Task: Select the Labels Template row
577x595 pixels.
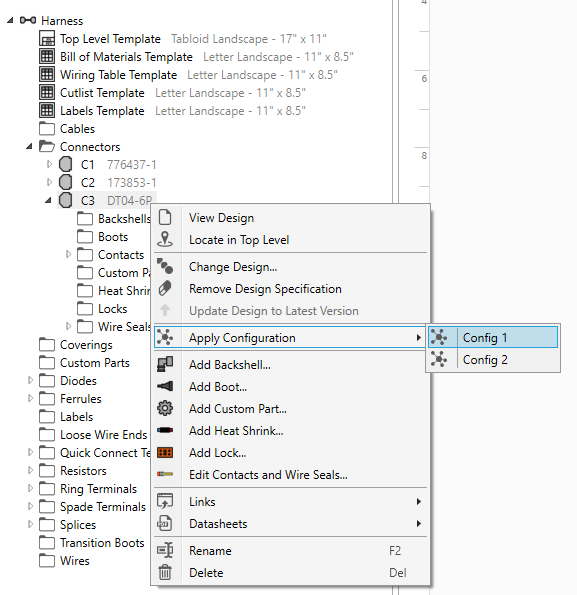Action: [173, 110]
